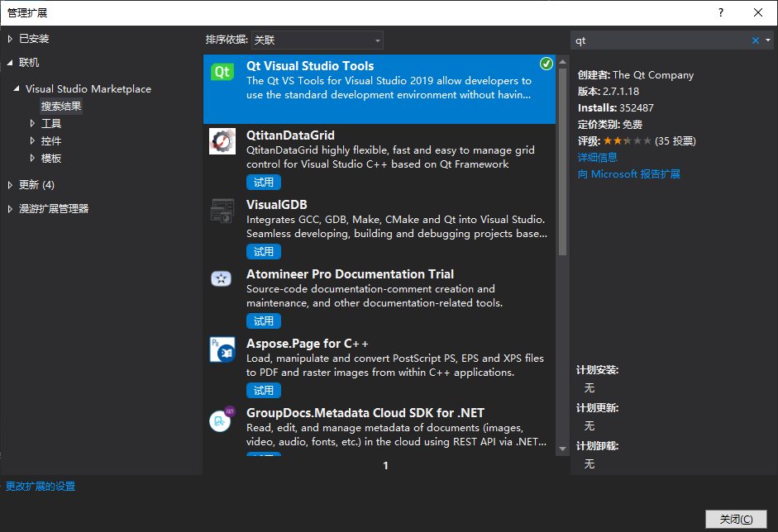Click 试用 button for VisualGDB

[264, 252]
